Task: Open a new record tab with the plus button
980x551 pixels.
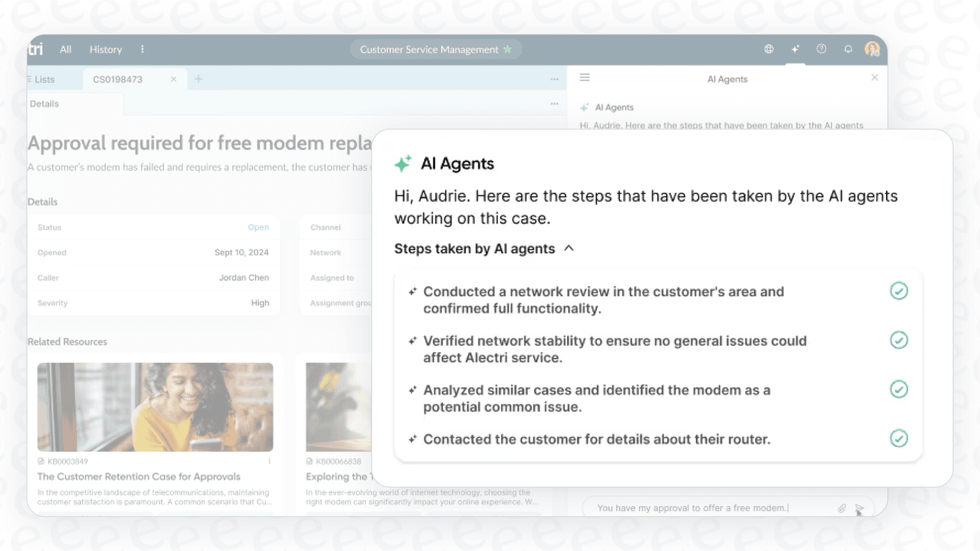Action: pos(198,79)
